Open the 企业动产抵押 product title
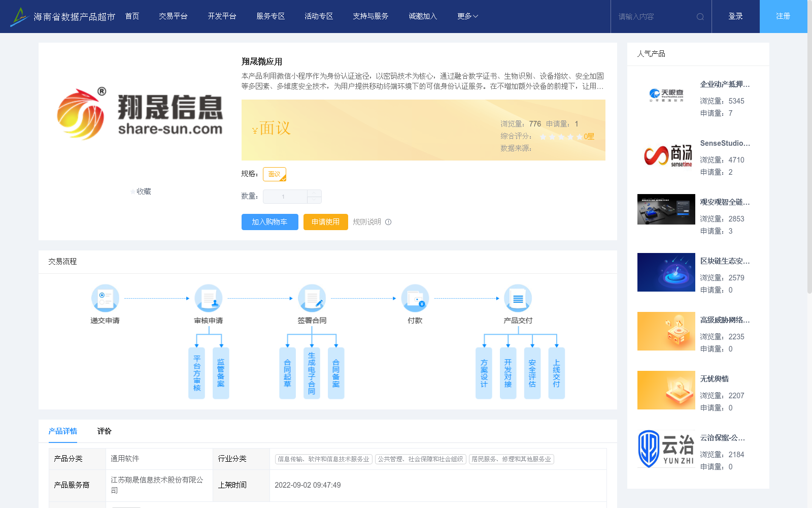The height and width of the screenshot is (508, 812). click(x=725, y=84)
